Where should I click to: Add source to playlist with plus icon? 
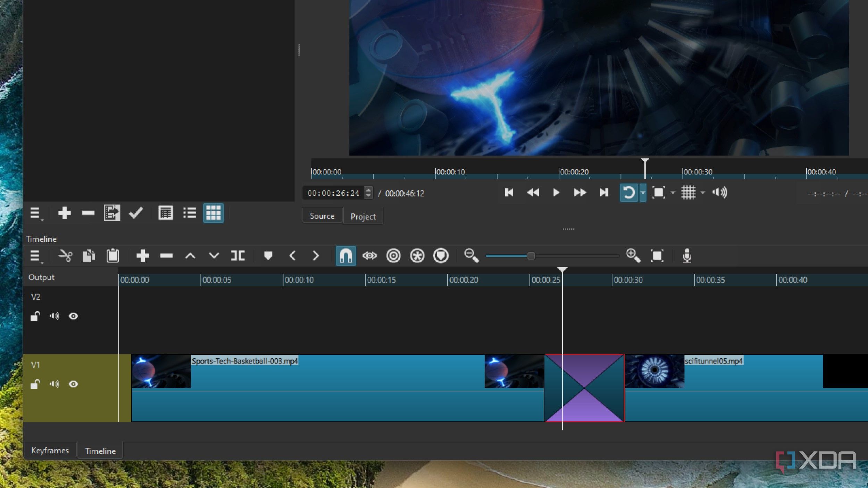click(64, 213)
